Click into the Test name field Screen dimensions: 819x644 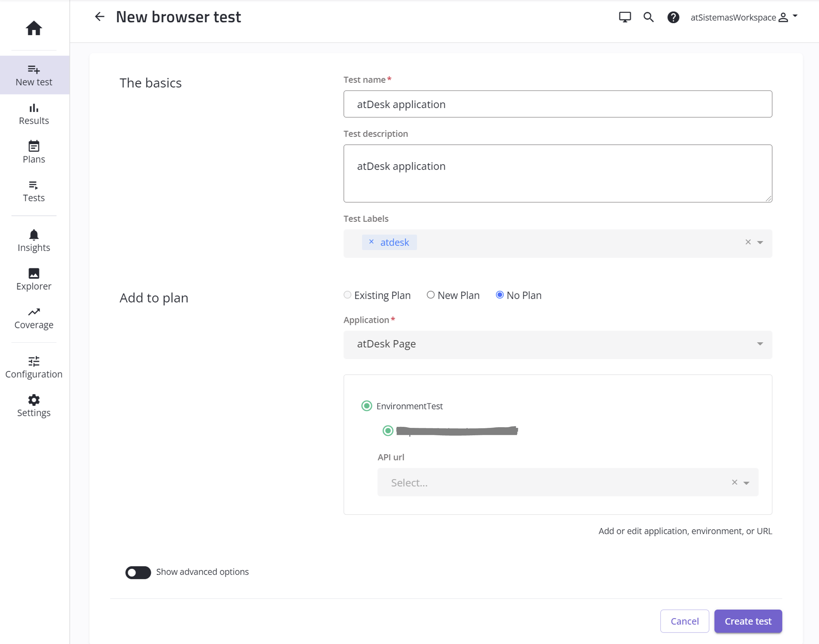click(x=558, y=104)
